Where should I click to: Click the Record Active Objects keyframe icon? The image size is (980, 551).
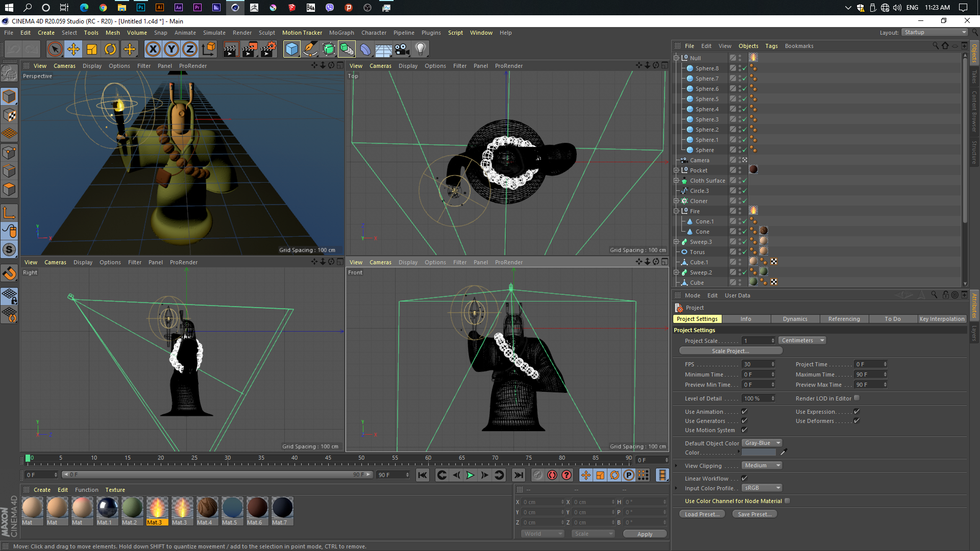pyautogui.click(x=552, y=475)
